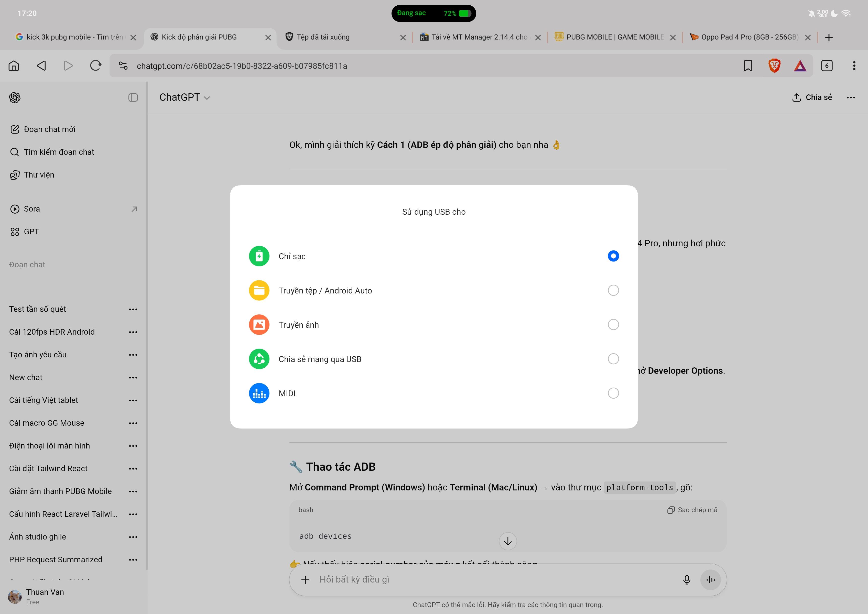Choose MIDI radio button
The height and width of the screenshot is (614, 868).
(613, 393)
